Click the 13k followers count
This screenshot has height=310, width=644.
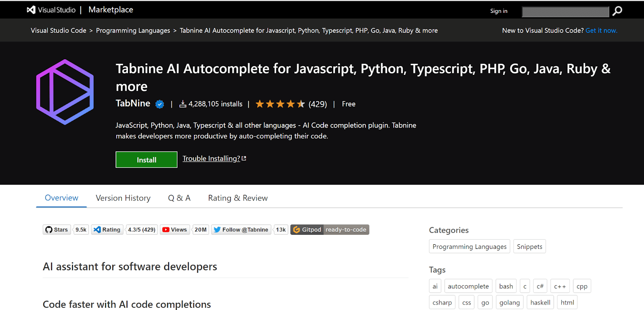[281, 229]
